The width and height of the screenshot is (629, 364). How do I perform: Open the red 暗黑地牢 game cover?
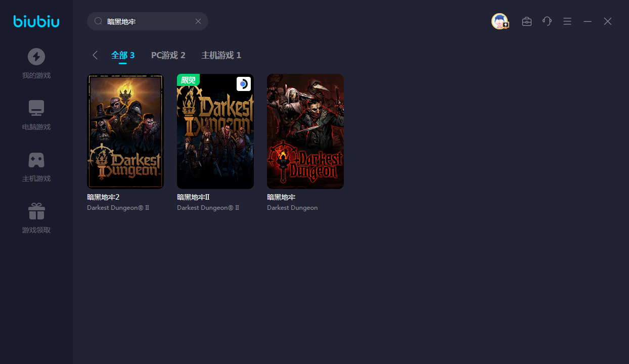coord(305,131)
